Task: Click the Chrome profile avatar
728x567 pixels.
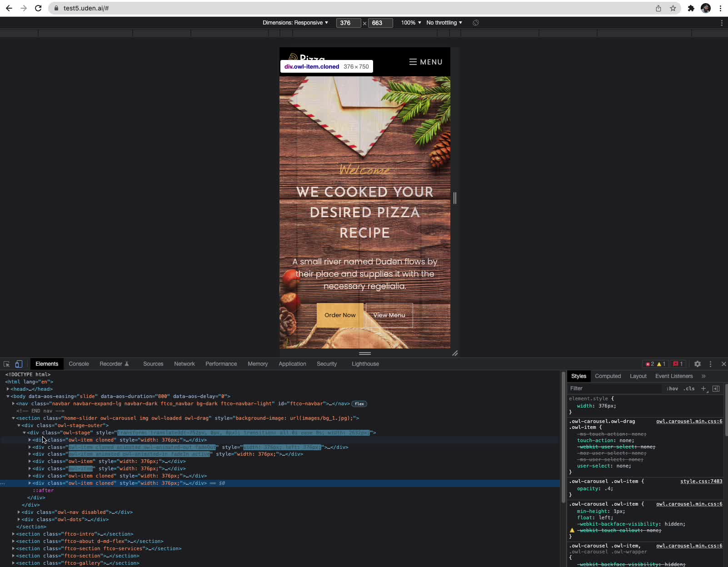Action: pyautogui.click(x=706, y=8)
